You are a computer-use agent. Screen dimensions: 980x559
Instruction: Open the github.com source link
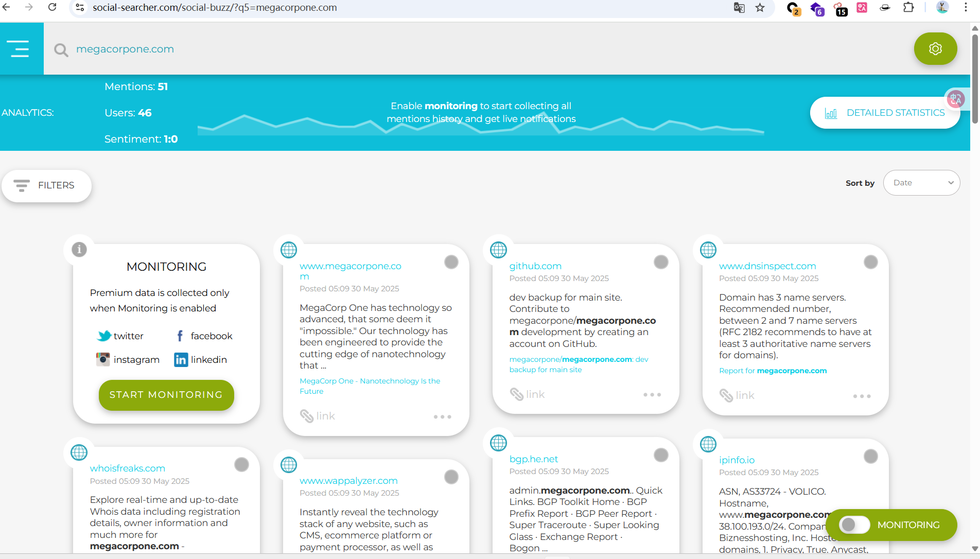coord(535,266)
